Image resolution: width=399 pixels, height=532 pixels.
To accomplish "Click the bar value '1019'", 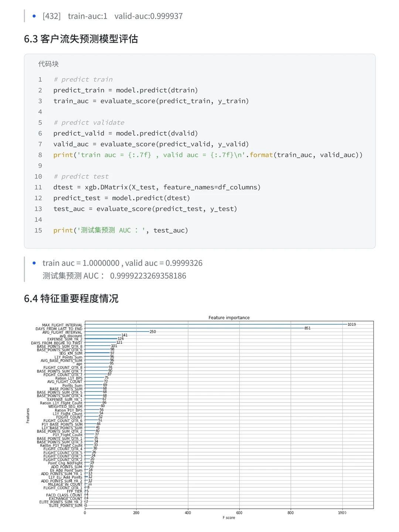I will coord(352,324).
